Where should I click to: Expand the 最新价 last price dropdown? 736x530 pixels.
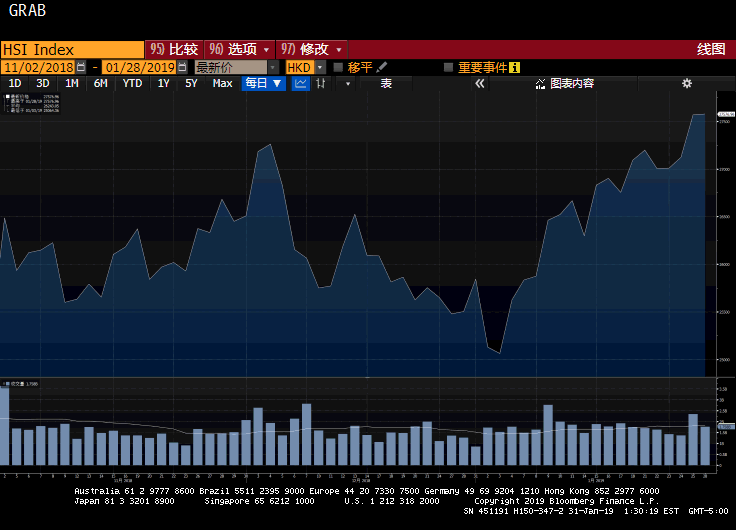pos(237,67)
